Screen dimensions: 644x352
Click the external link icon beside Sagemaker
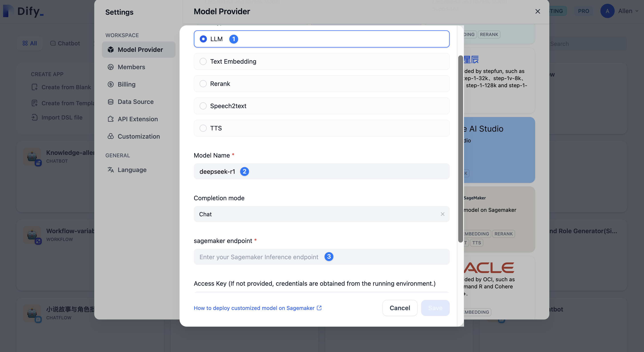point(319,308)
